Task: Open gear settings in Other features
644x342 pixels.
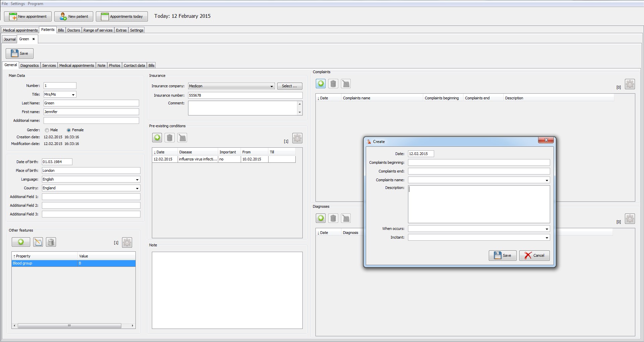Action: (127, 242)
